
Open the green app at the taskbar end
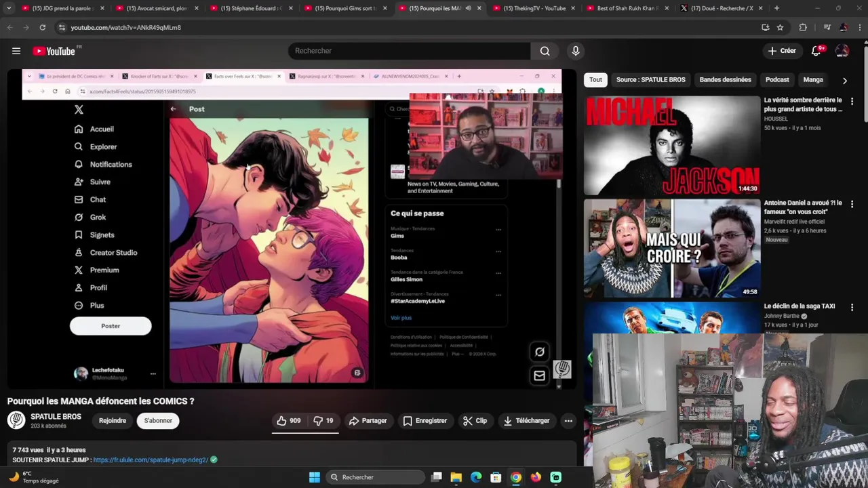pos(556,477)
